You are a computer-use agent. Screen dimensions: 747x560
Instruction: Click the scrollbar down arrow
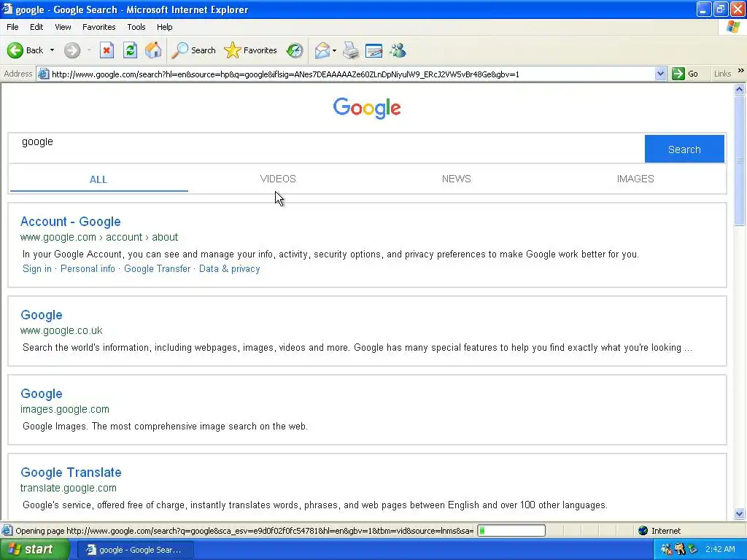click(x=740, y=513)
